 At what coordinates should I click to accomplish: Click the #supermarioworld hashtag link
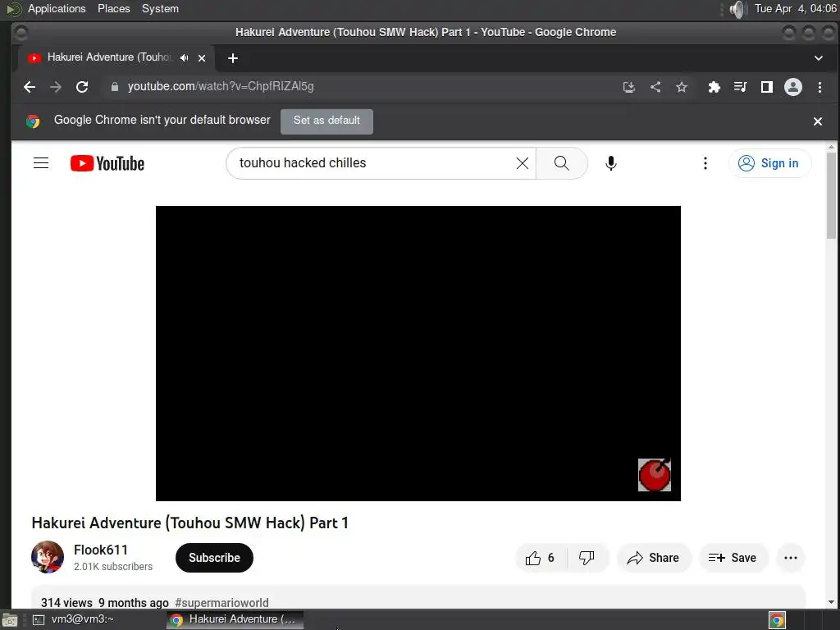[x=221, y=603]
